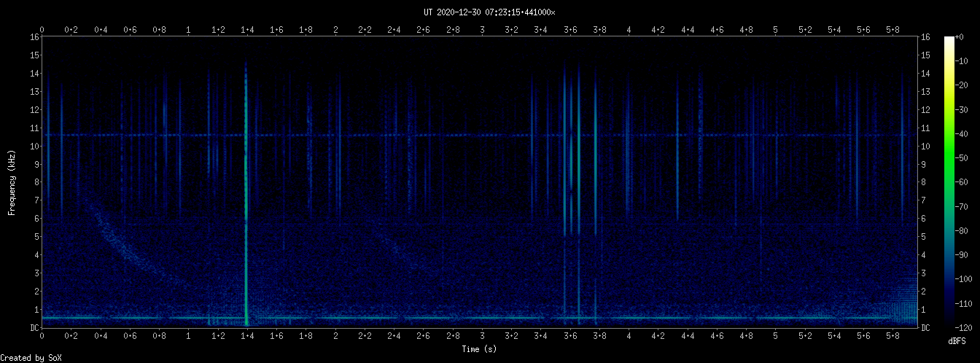This screenshot has height=363, width=980.
Task: Click the "DC" label on the left frequency axis
Action: click(x=34, y=328)
